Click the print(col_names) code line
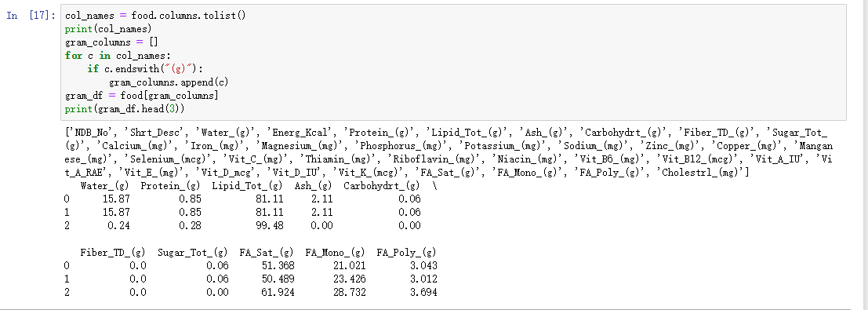 tap(108, 29)
